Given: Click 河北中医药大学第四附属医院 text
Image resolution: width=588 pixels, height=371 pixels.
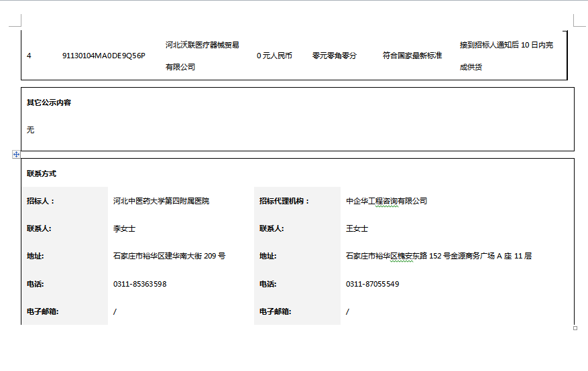Looking at the screenshot, I should coord(161,201).
